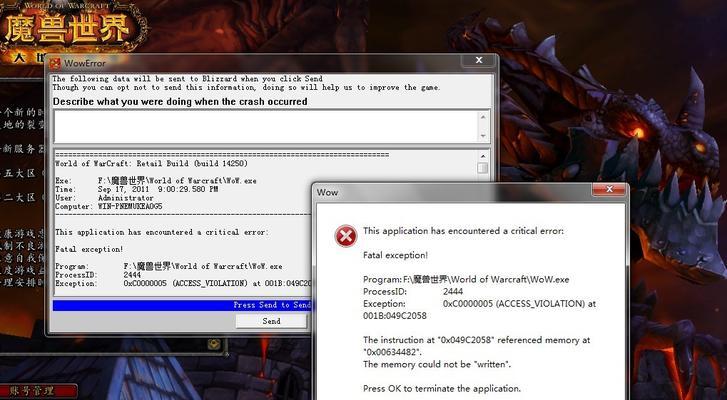Click 'Fatal exception!' in Wow dialog
This screenshot has height=400, width=727.
tap(395, 255)
